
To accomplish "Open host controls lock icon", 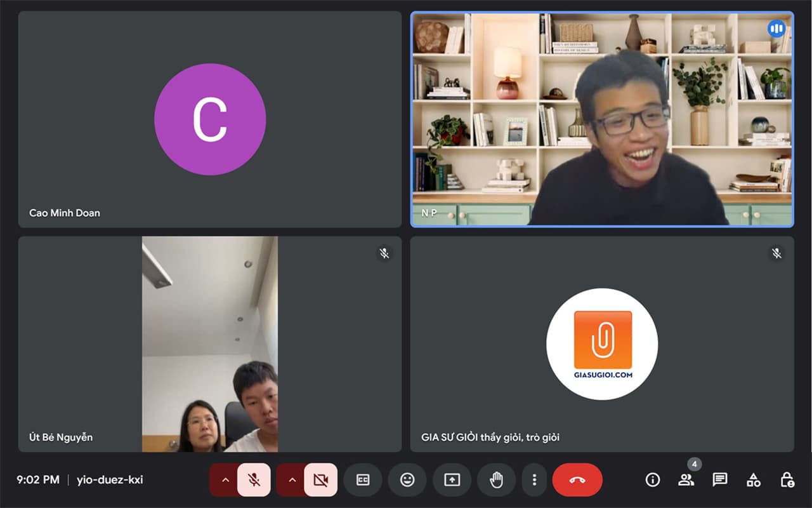I will click(787, 480).
